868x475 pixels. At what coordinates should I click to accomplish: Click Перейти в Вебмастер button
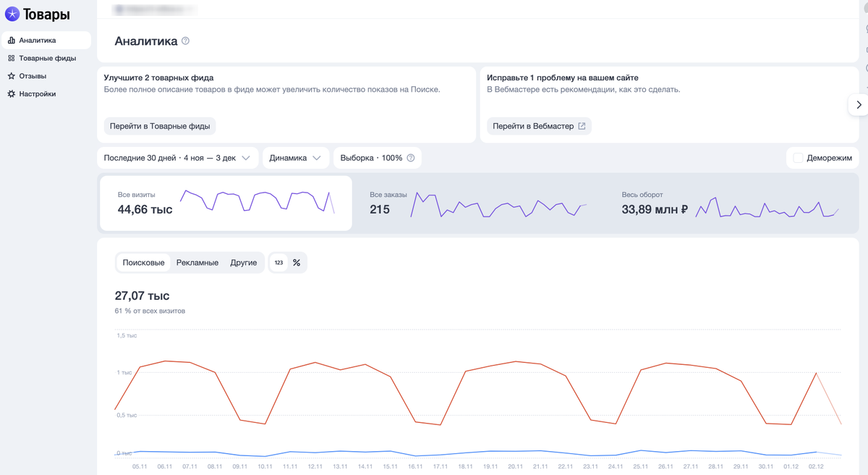(x=539, y=126)
